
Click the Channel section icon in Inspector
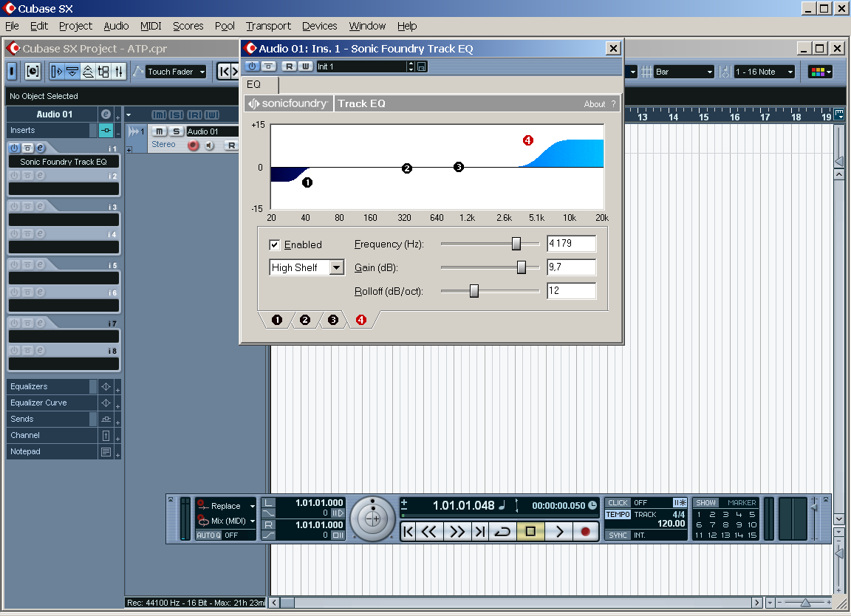point(106,435)
